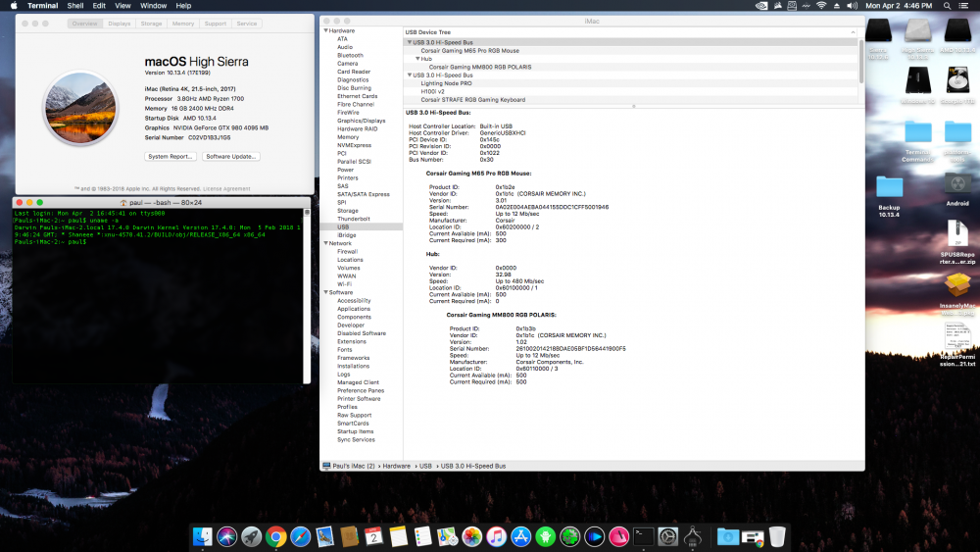The image size is (980, 552).
Task: Switch to Memory tab in About This Mac
Action: 183,24
